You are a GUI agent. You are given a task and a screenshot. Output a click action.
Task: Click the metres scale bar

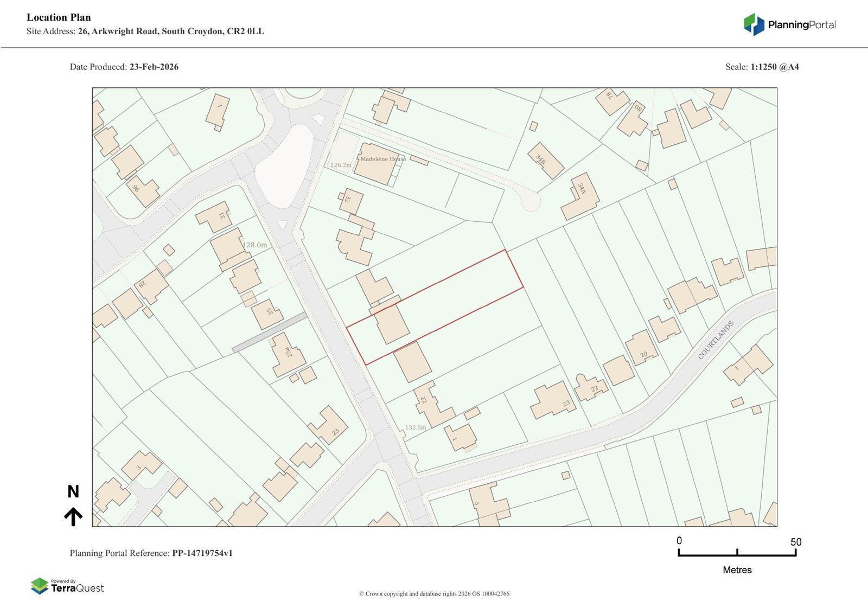pyautogui.click(x=737, y=553)
